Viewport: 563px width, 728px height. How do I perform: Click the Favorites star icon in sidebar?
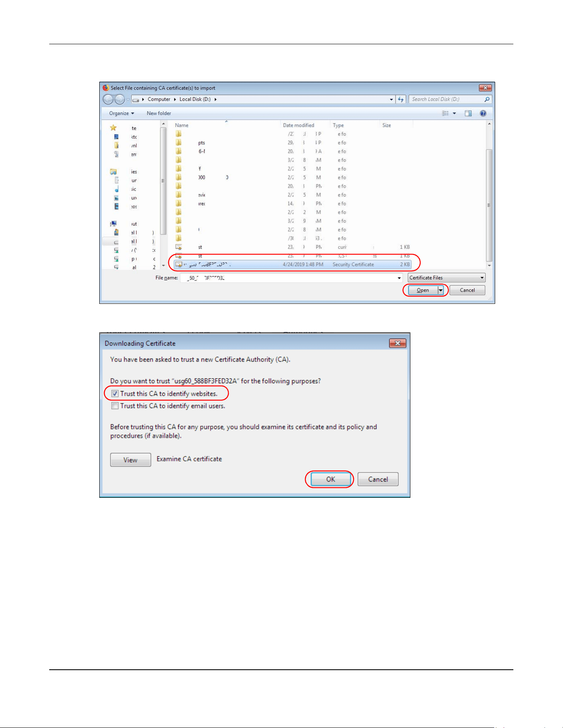tap(113, 128)
